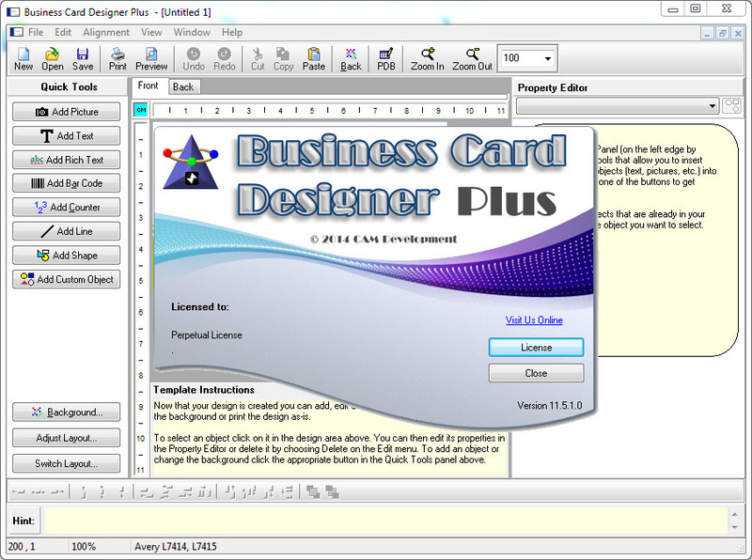Viewport: 752px width, 560px height.
Task: Click the first overlapping-squares order icon in bottom toolbar
Action: tap(313, 492)
